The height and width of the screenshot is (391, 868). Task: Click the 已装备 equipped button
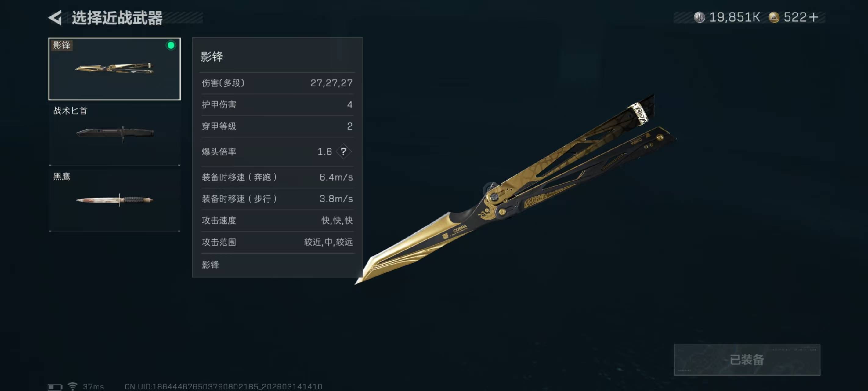[x=747, y=360]
